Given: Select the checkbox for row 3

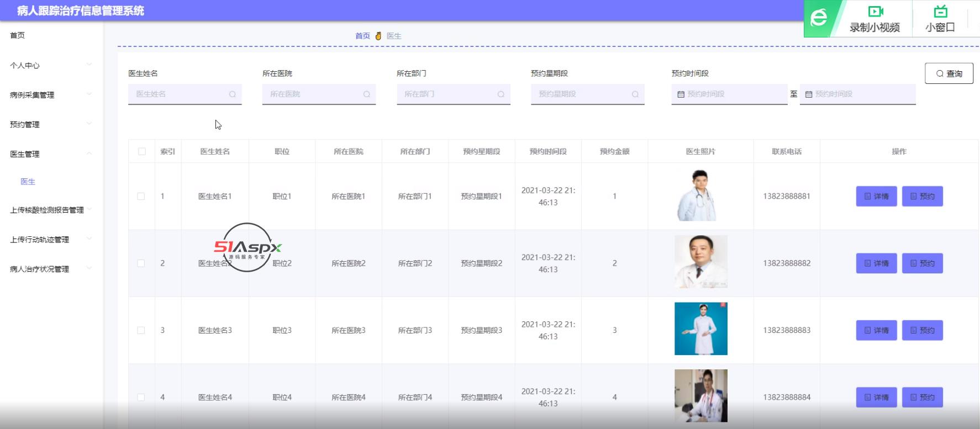Looking at the screenshot, I should click(x=141, y=330).
